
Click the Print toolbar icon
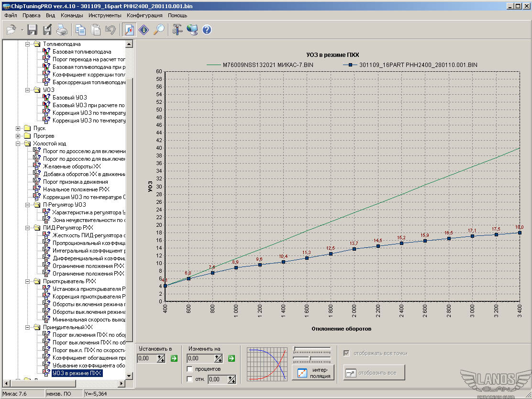[x=62, y=30]
